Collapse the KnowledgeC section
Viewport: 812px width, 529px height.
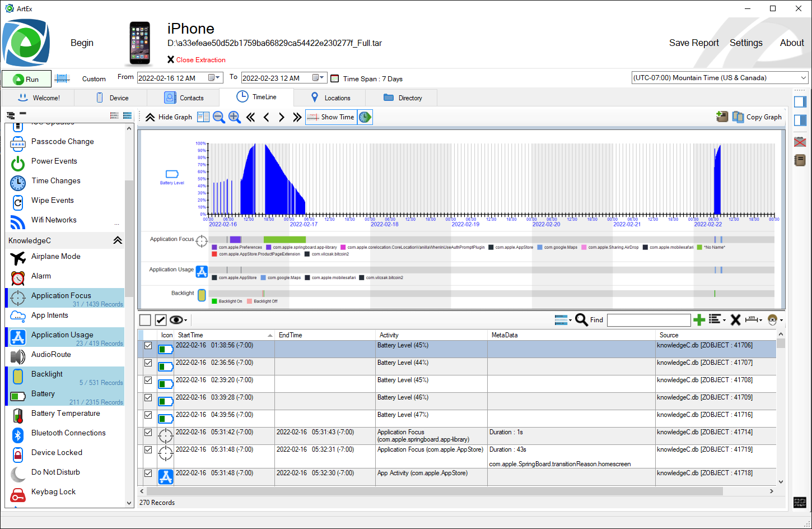tap(118, 240)
